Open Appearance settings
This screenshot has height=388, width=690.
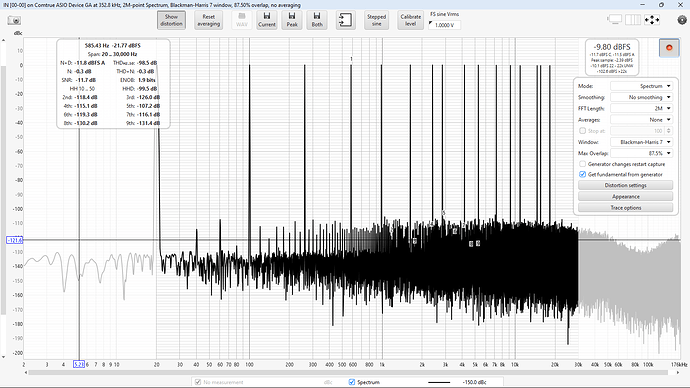click(625, 197)
